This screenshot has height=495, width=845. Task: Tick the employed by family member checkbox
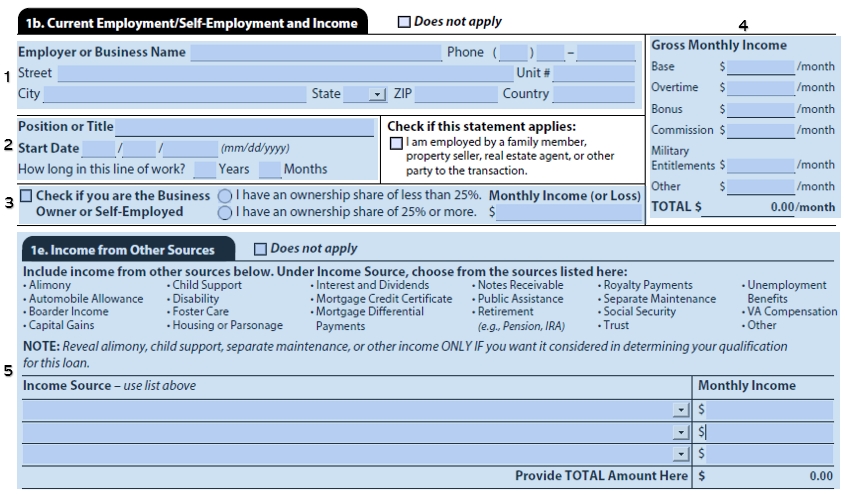pyautogui.click(x=397, y=144)
